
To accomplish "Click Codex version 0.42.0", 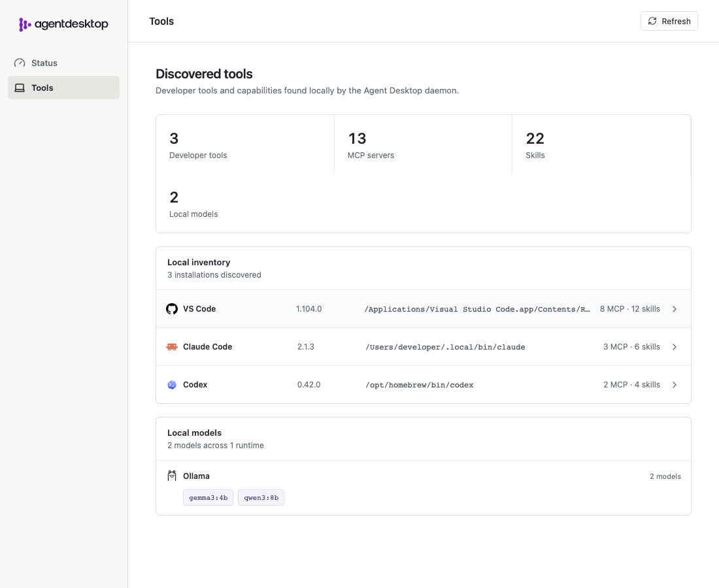I will pyautogui.click(x=309, y=385).
